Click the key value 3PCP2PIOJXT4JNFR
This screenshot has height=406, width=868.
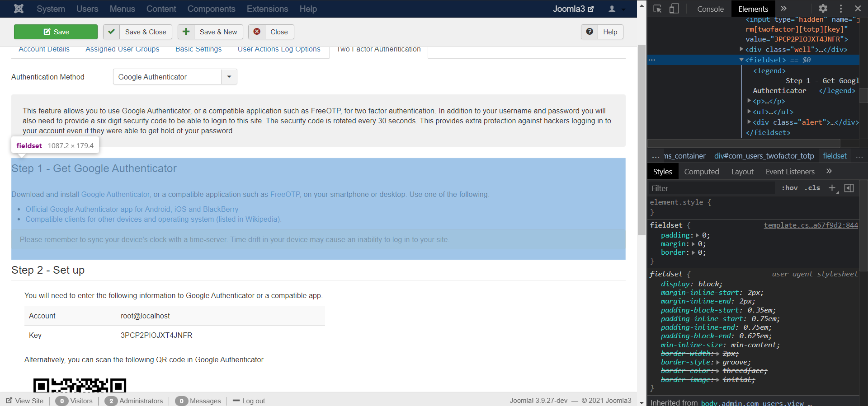pos(156,335)
